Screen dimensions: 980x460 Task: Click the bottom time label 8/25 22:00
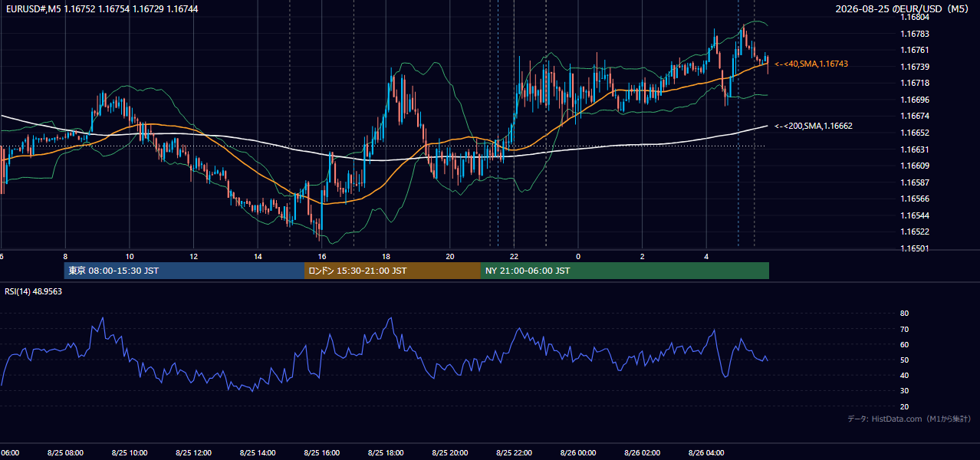[x=514, y=453]
